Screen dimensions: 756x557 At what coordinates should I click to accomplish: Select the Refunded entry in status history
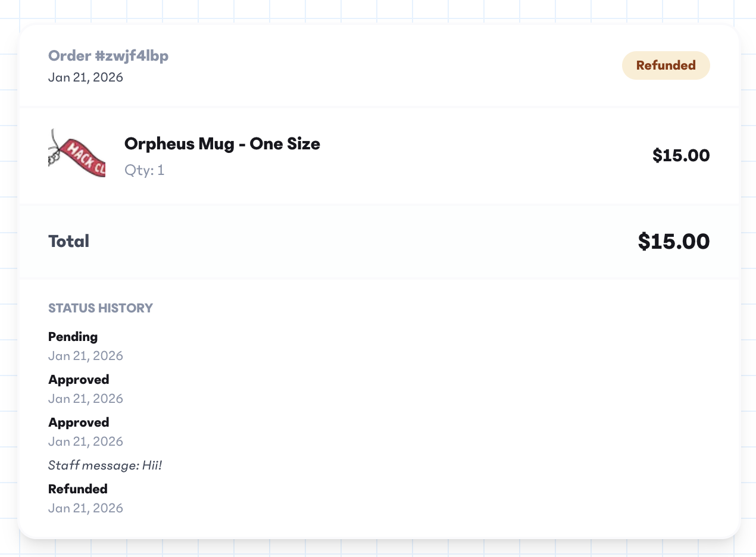point(78,489)
